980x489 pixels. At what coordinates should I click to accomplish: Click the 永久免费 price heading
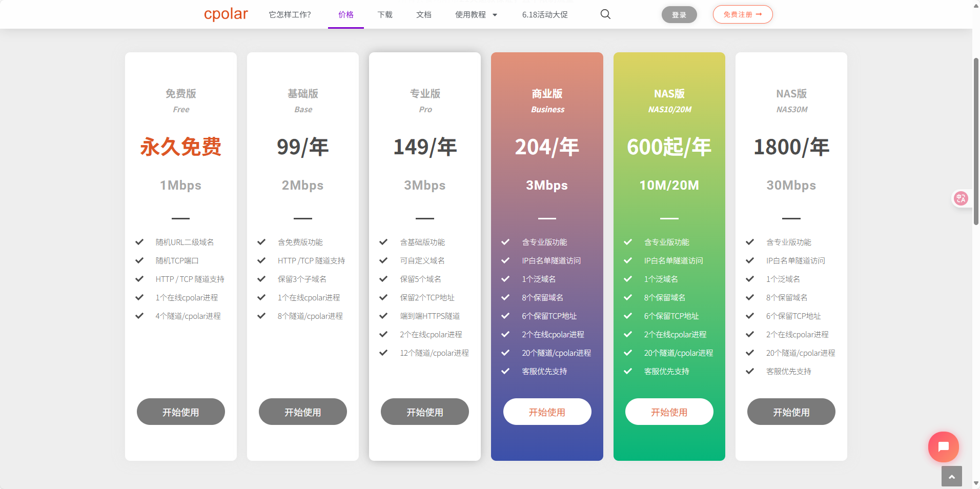(x=181, y=147)
